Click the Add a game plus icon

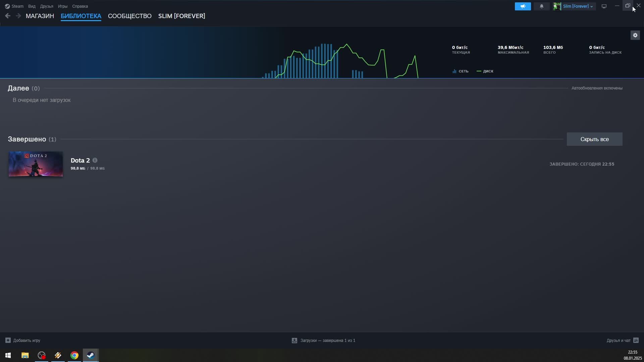coord(8,340)
